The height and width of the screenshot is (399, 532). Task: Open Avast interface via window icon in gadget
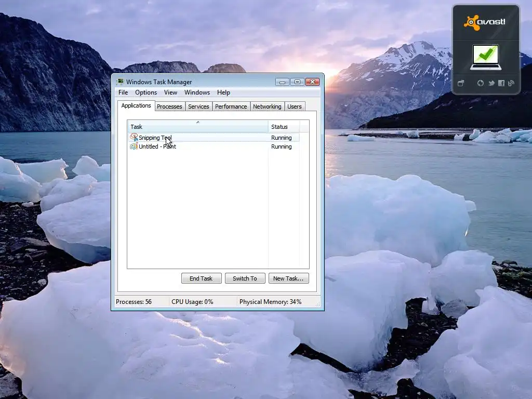point(461,83)
